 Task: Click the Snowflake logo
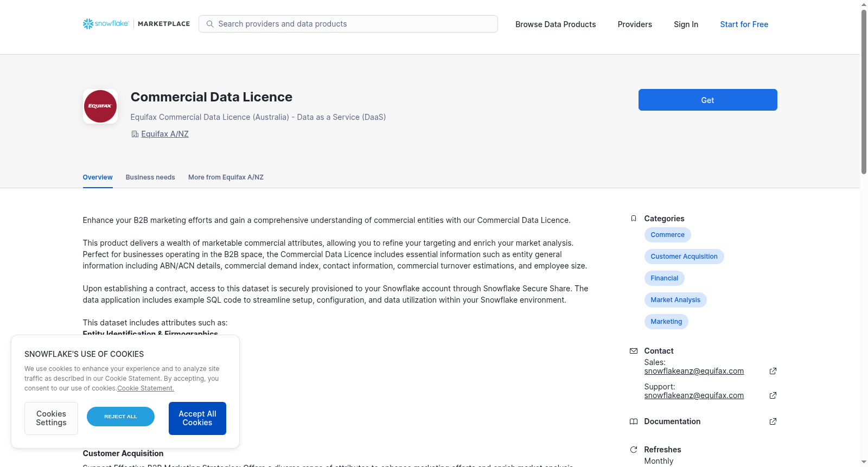[106, 24]
